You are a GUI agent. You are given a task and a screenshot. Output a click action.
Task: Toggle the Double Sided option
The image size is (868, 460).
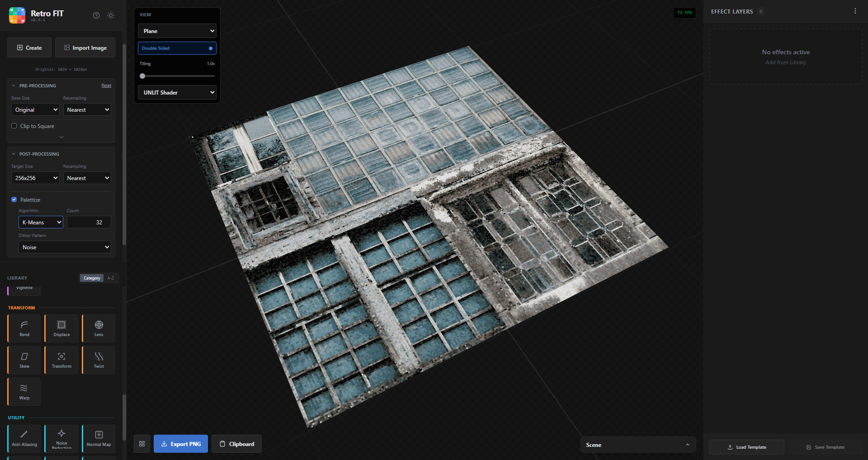(177, 48)
